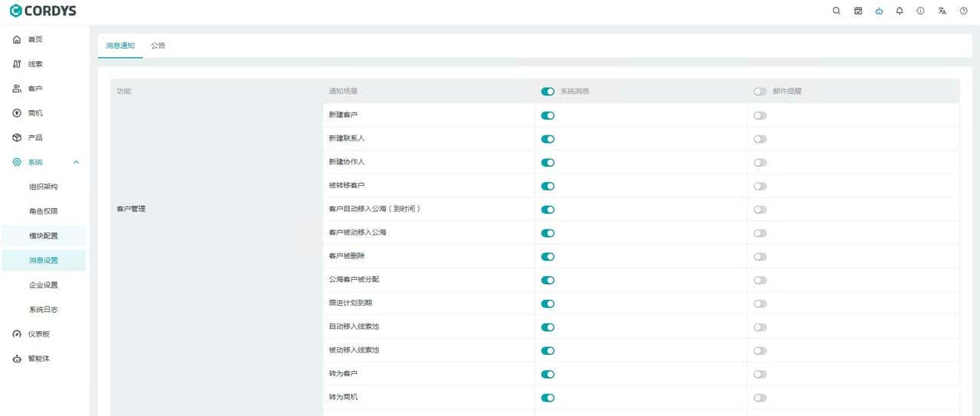Open the help question mark icon
The height and width of the screenshot is (416, 980).
[963, 11]
